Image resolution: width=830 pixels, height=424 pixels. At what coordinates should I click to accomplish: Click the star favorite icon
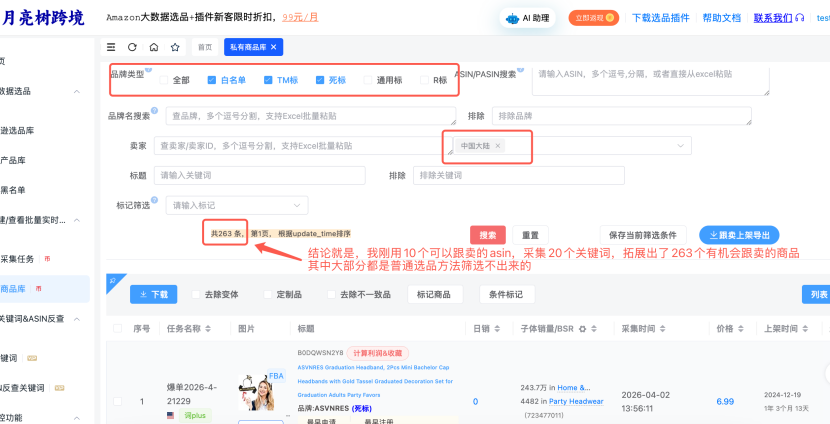pos(175,47)
